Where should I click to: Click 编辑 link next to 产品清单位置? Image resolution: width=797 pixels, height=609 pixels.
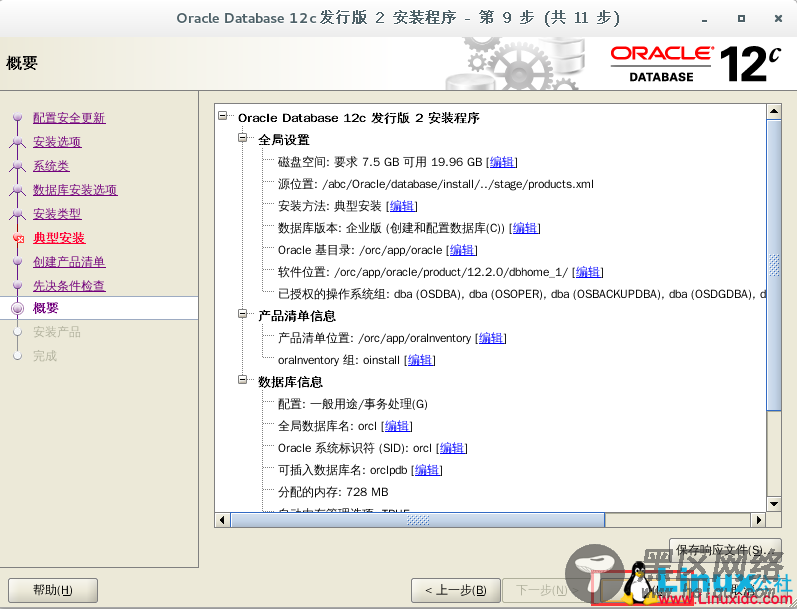pyautogui.click(x=491, y=338)
